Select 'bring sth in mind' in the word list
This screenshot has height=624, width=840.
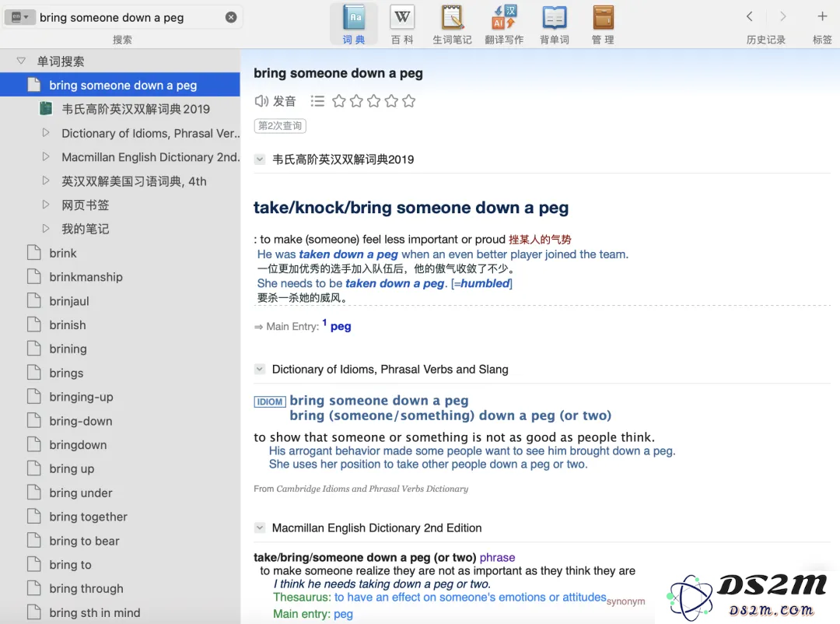[120, 613]
